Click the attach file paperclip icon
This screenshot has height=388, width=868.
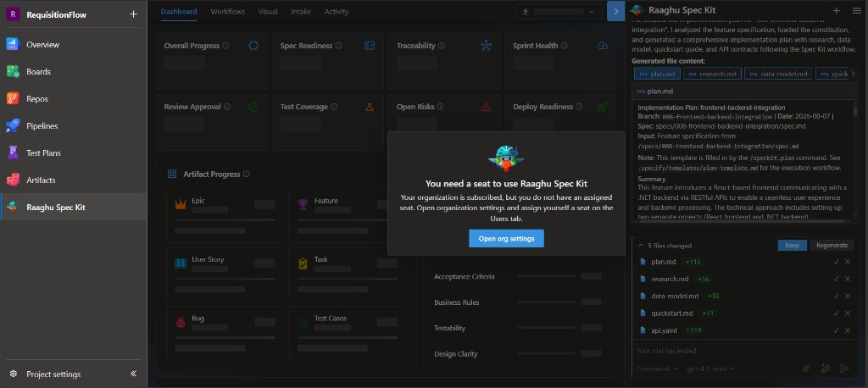pyautogui.click(x=807, y=368)
